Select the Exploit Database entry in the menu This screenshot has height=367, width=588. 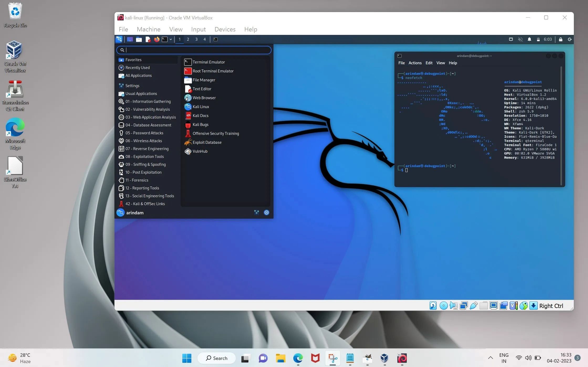tap(207, 142)
